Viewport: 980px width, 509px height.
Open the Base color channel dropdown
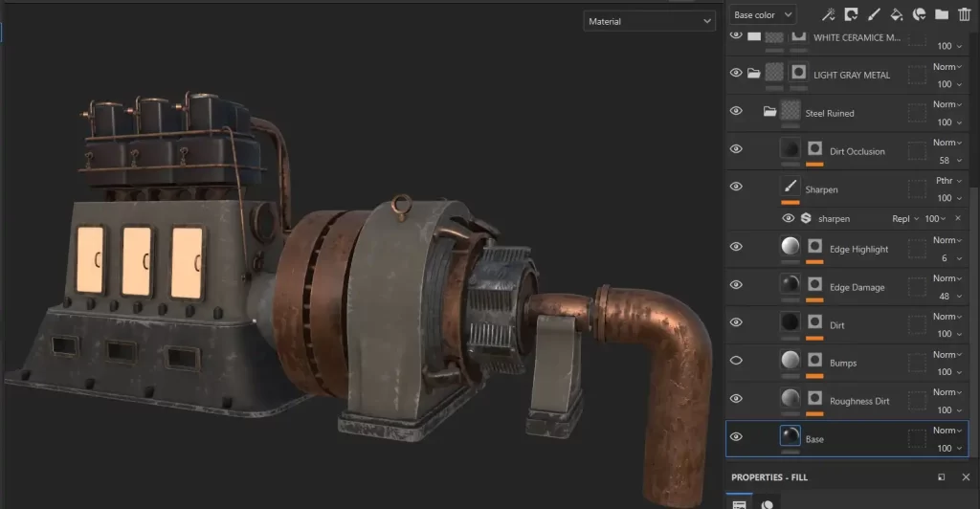762,15
